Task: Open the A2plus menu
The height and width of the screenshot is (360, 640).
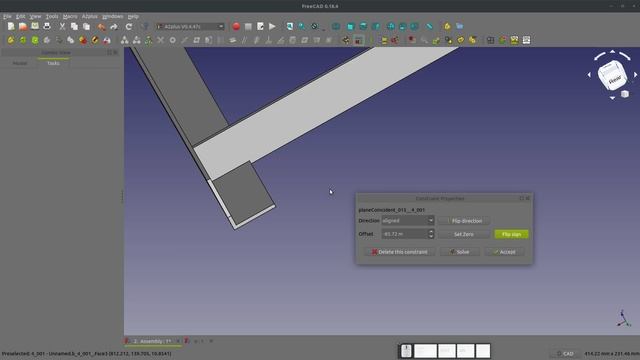Action: pos(89,16)
